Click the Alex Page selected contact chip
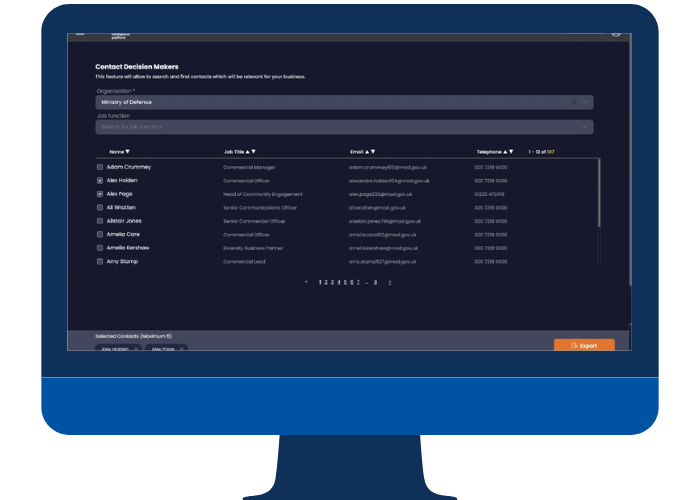The width and height of the screenshot is (700, 500). click(x=167, y=348)
